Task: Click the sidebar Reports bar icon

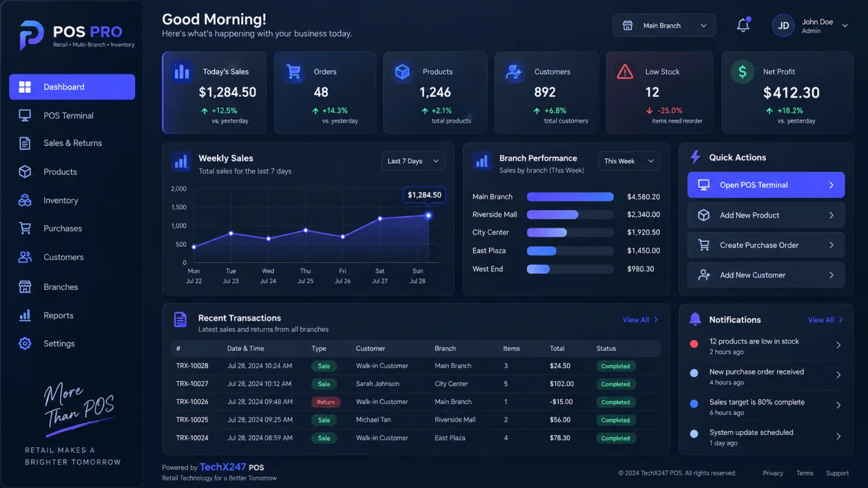Action: (25, 315)
